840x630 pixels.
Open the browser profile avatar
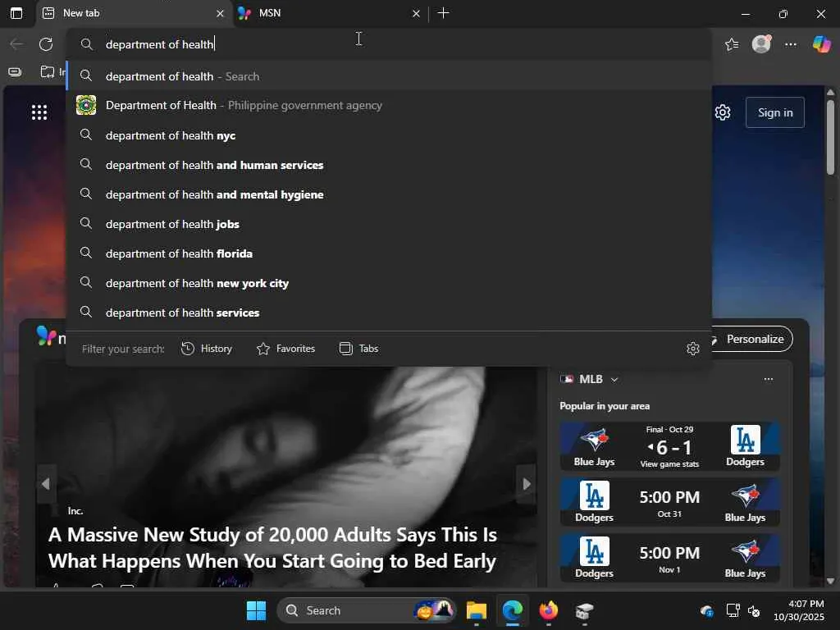coord(761,44)
